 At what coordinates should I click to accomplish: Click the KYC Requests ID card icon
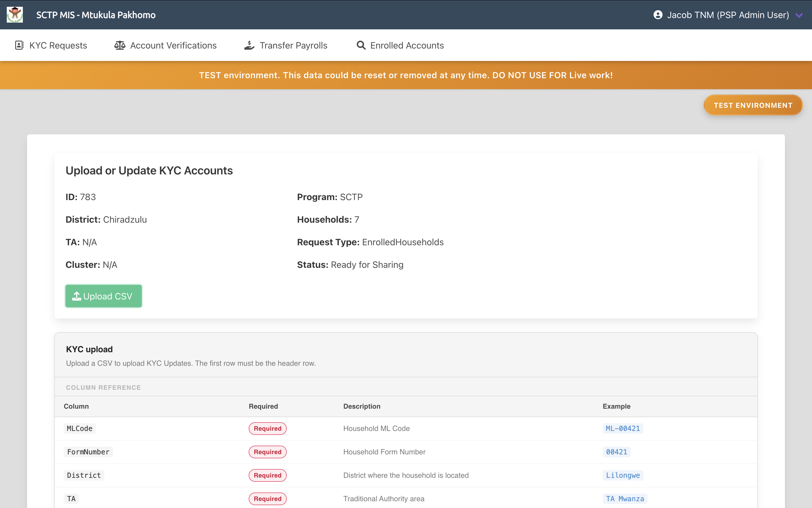click(19, 45)
